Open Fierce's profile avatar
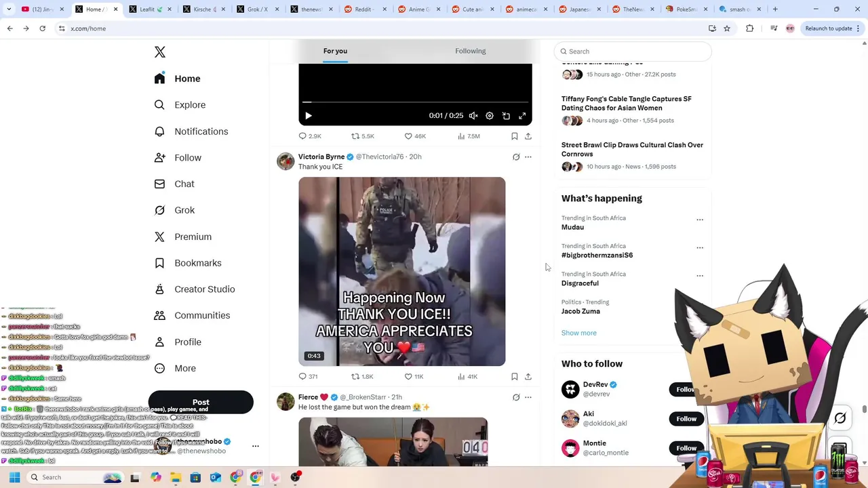 pos(285,401)
